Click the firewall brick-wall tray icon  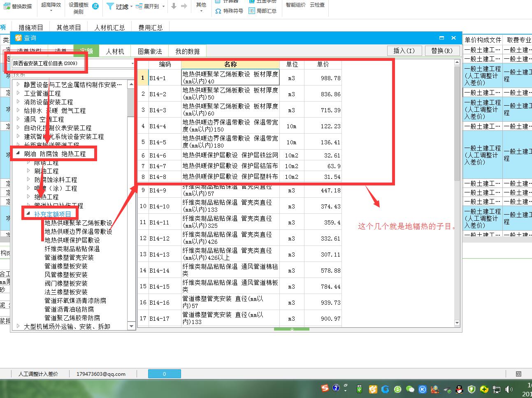click(x=435, y=389)
